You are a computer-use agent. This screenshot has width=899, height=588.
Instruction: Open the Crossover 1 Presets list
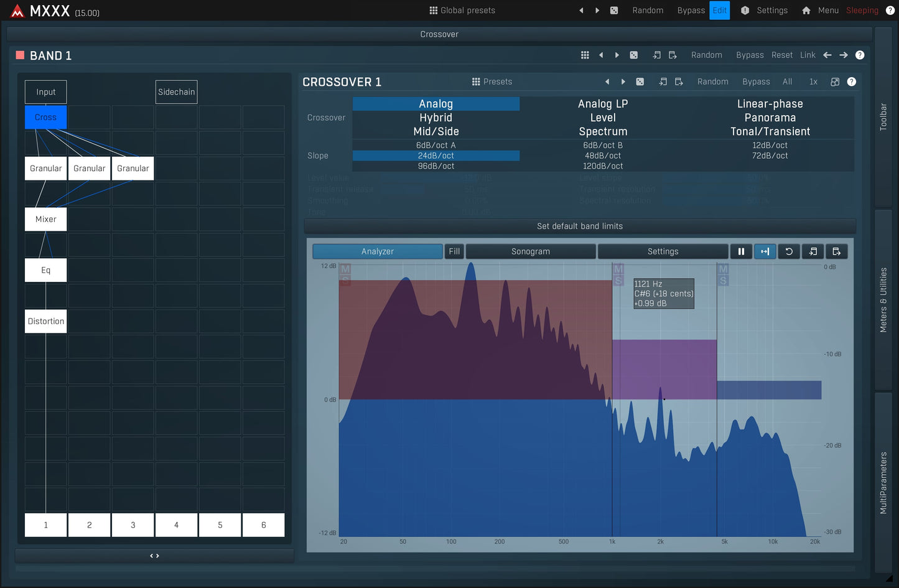click(491, 82)
